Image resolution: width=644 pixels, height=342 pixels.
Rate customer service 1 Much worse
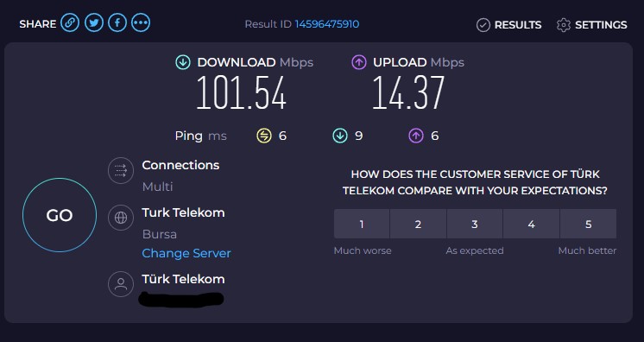point(362,224)
